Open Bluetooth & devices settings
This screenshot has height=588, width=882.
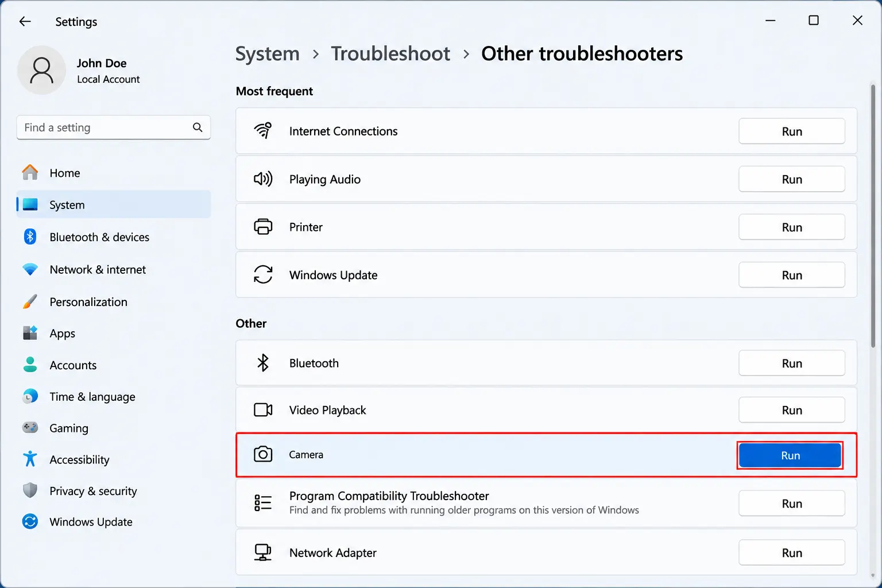tap(114, 237)
